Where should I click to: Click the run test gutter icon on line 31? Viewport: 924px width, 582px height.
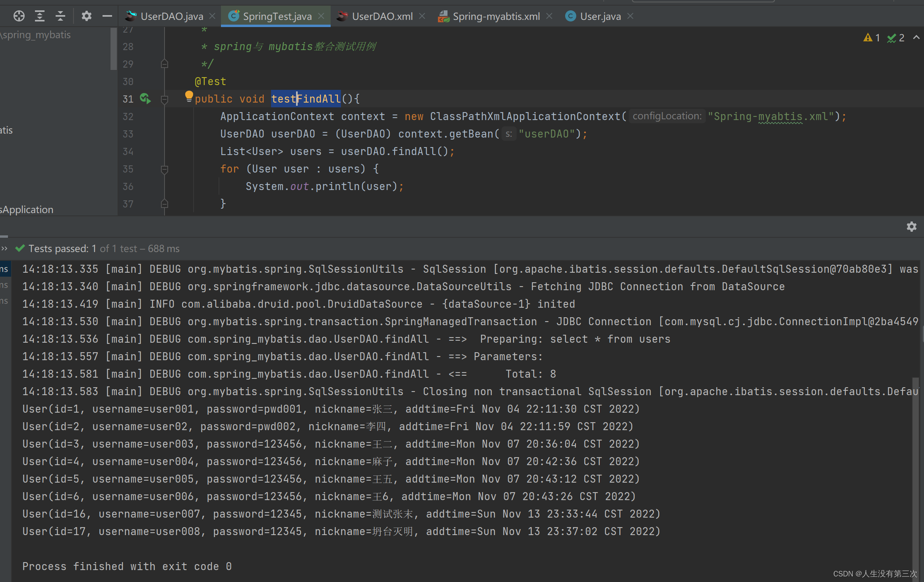coord(145,99)
